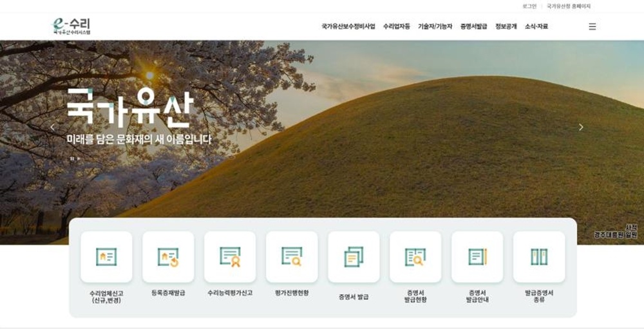
Task: Open the 정보공개 menu
Action: pyautogui.click(x=506, y=26)
